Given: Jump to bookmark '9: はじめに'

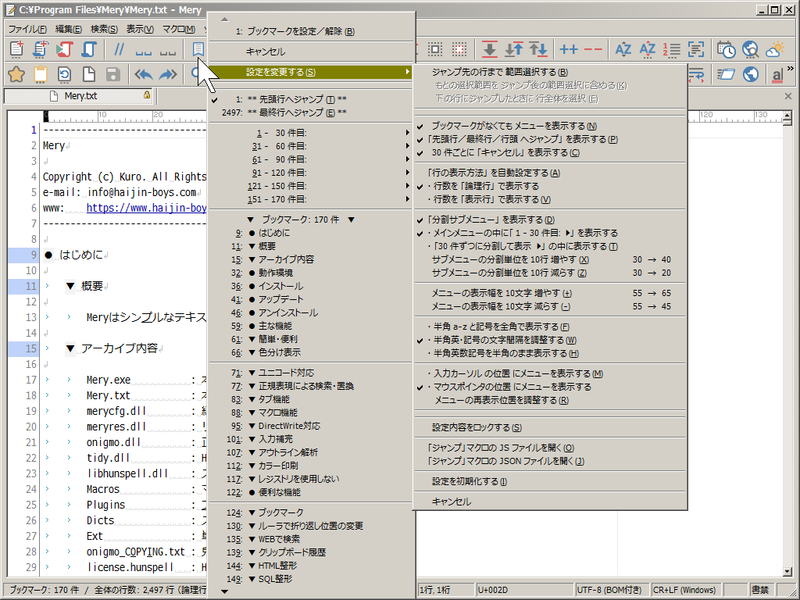Looking at the screenshot, I should (x=311, y=233).
